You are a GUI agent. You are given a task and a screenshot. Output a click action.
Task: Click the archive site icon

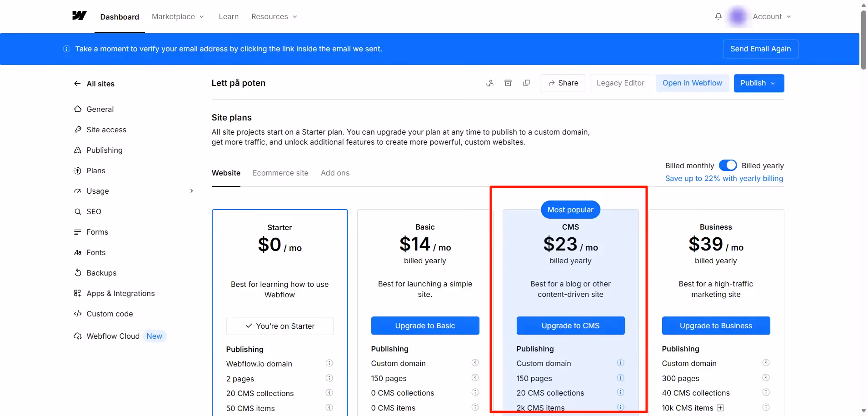[x=508, y=83]
